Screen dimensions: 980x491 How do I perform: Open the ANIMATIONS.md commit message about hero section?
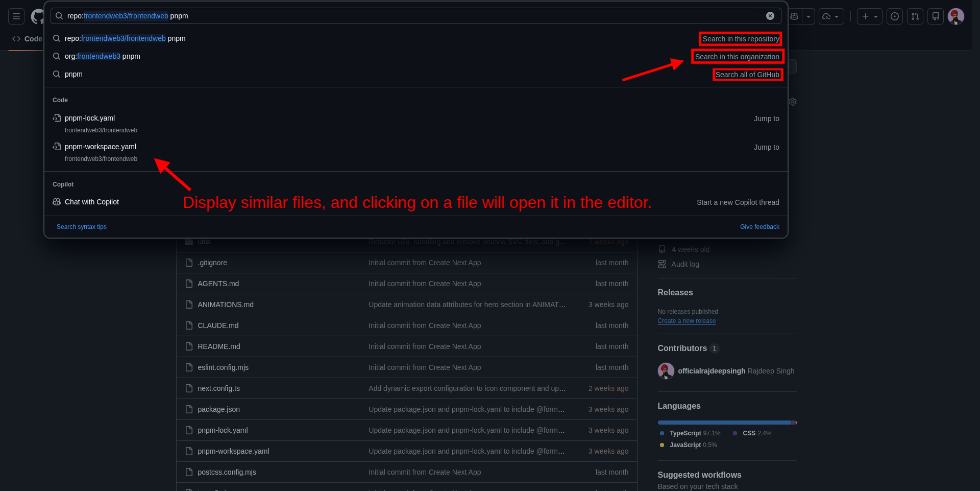467,305
